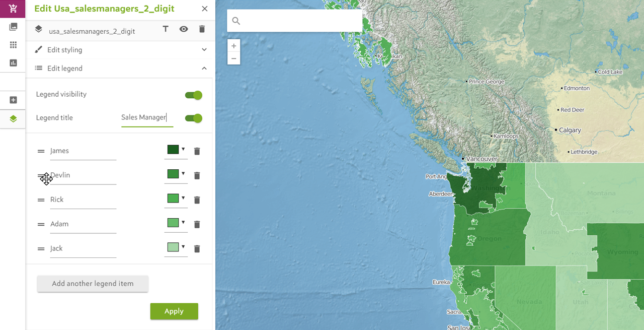The image size is (644, 330).
Task: Select the layers sidebar icon
Action: [13, 119]
